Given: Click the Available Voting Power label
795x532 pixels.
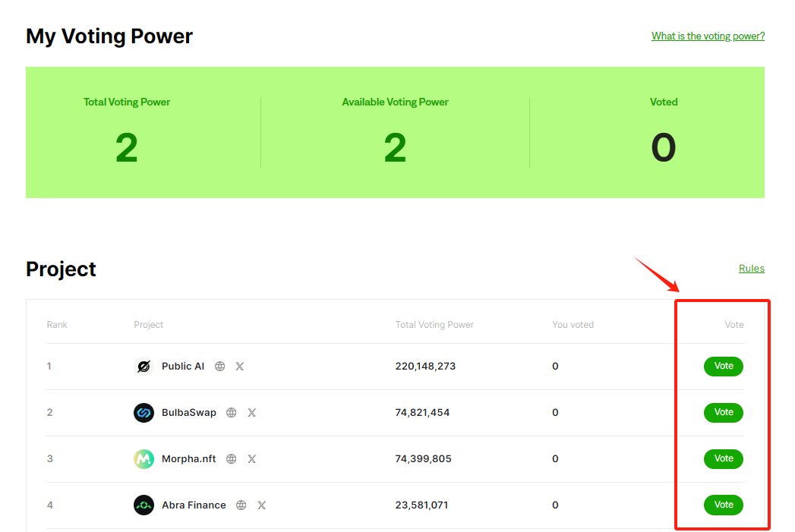Looking at the screenshot, I should (x=396, y=102).
